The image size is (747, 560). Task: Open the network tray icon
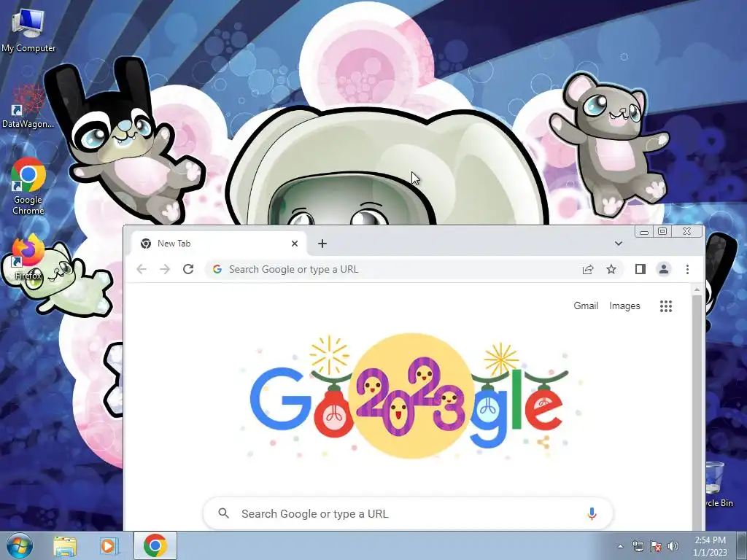point(638,546)
